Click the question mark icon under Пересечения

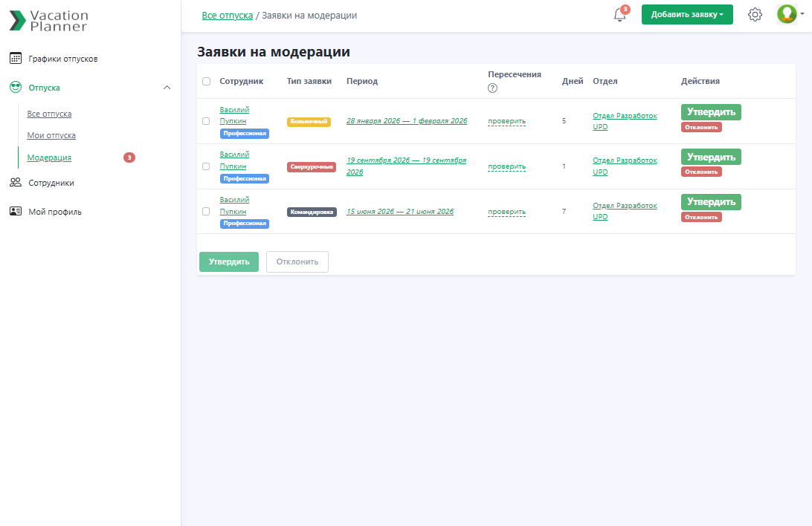(x=492, y=88)
